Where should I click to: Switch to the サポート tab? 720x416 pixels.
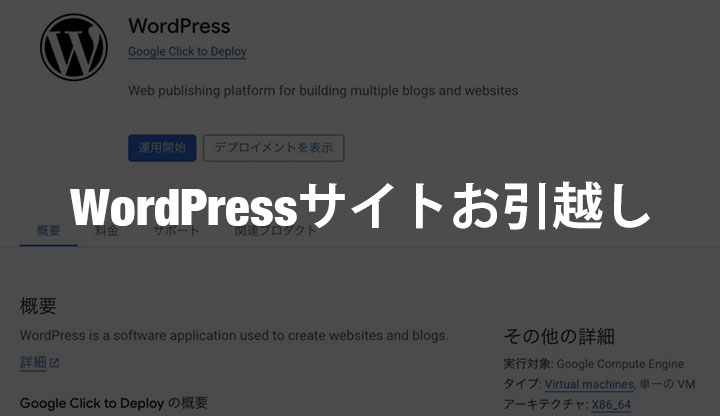[176, 231]
